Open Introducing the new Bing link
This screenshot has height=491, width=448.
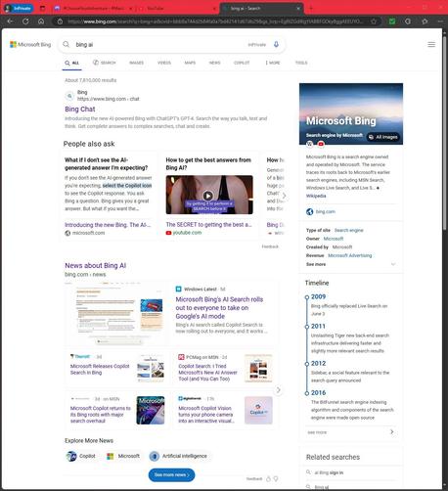108,225
